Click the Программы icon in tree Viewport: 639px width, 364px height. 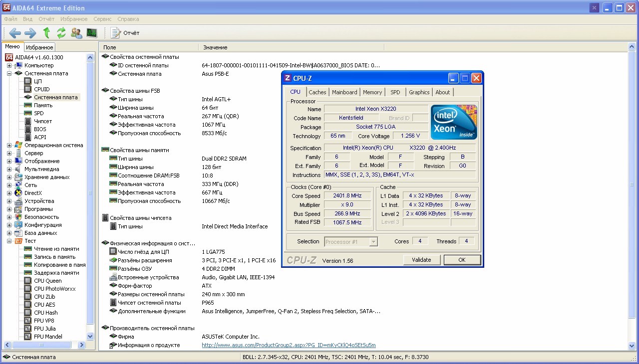tap(18, 209)
